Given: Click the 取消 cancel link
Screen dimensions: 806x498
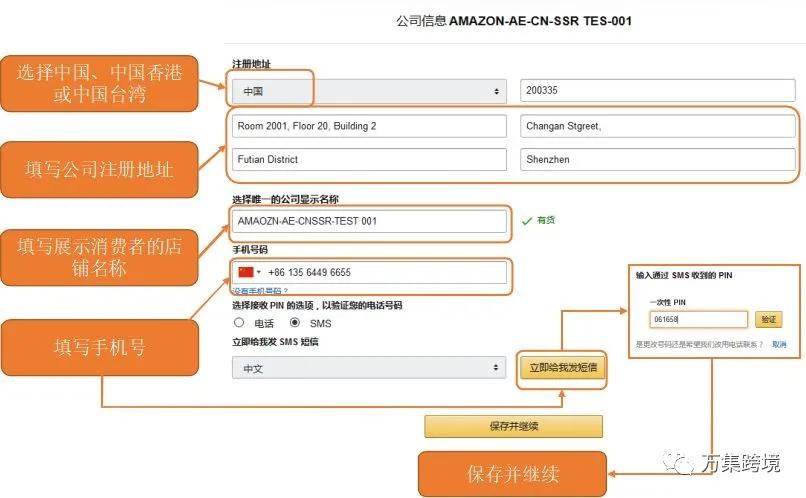Looking at the screenshot, I should pyautogui.click(x=779, y=344).
